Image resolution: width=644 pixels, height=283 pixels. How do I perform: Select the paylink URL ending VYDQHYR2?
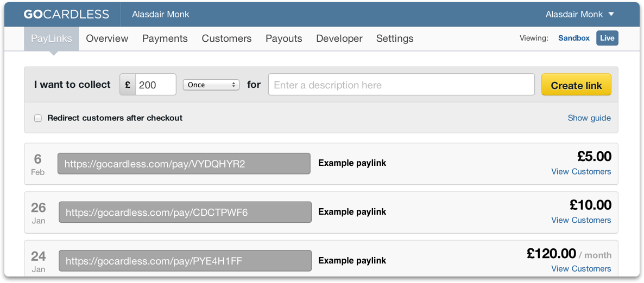[x=184, y=164]
